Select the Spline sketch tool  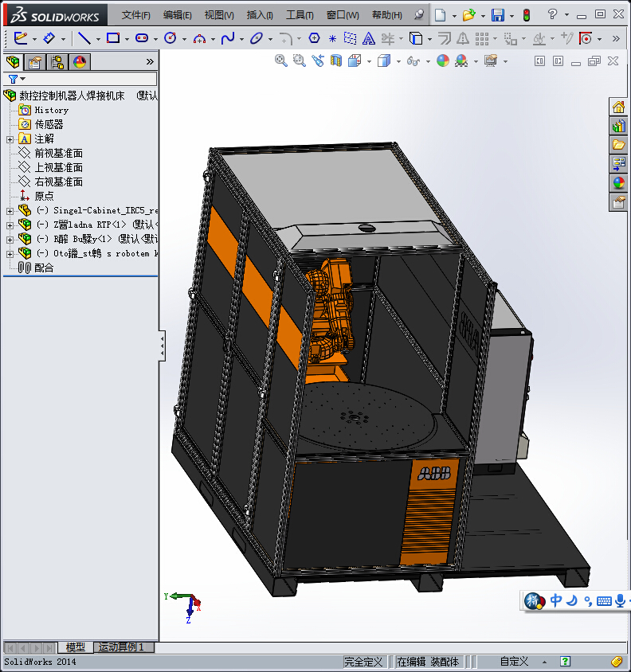pos(228,38)
